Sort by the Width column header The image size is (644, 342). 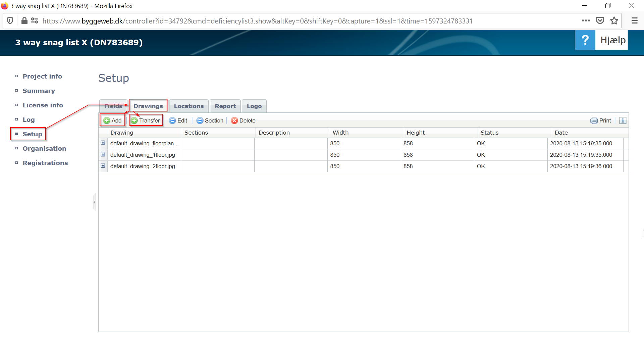point(367,133)
